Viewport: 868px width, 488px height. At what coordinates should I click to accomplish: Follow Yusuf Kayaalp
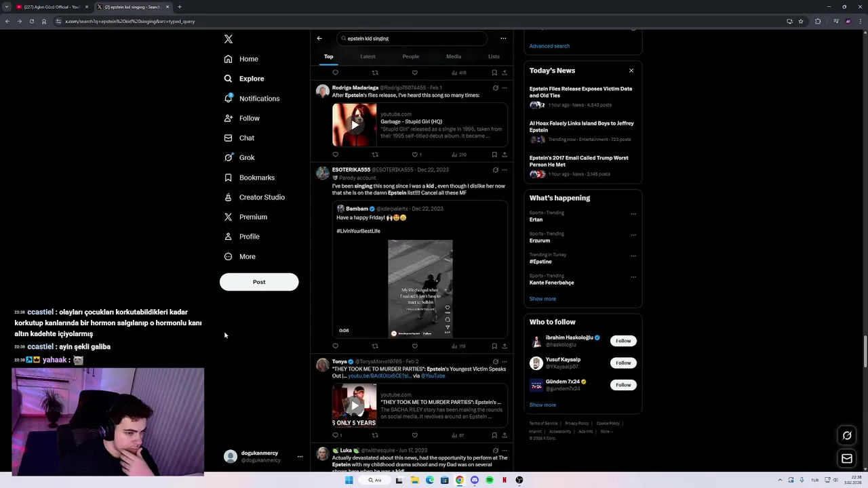tap(623, 363)
